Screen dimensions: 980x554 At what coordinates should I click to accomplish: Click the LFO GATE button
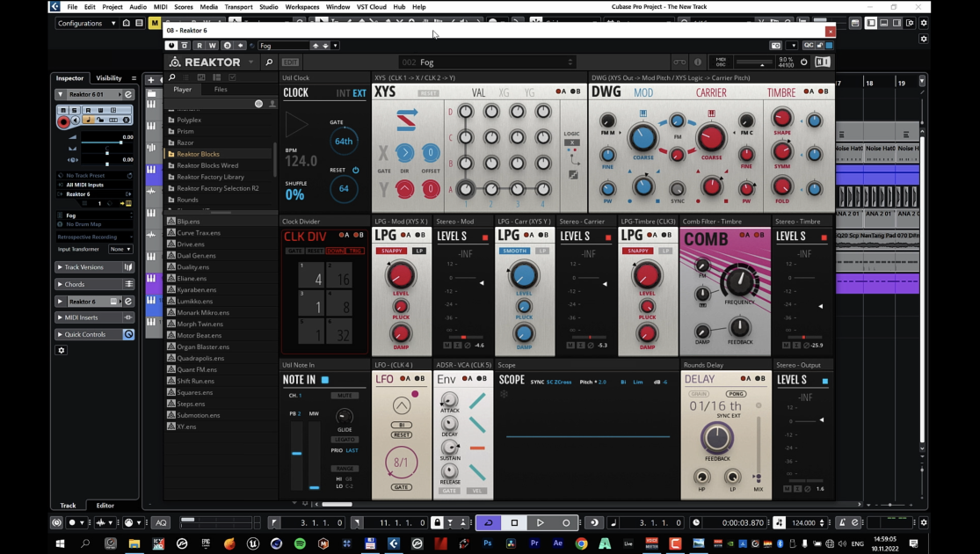pyautogui.click(x=402, y=487)
